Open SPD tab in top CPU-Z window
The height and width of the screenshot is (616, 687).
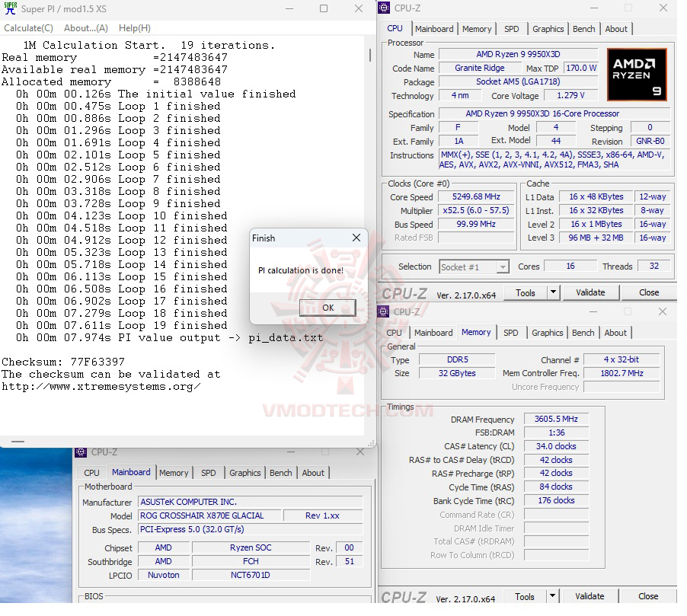(511, 29)
